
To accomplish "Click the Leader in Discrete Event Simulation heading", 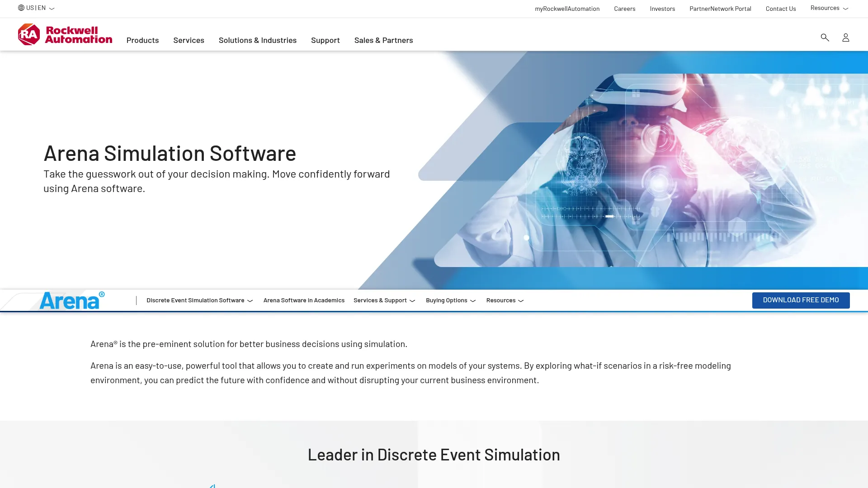I will click(x=434, y=455).
